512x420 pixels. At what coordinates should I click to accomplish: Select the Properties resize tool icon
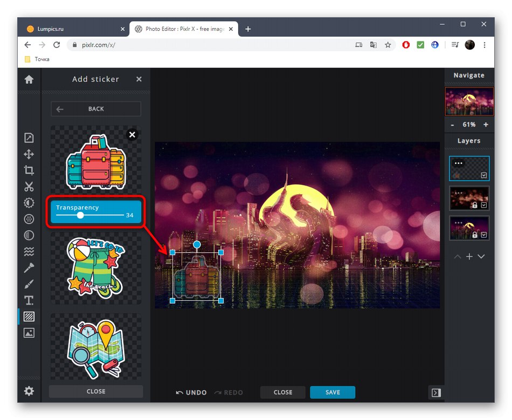coord(29,137)
